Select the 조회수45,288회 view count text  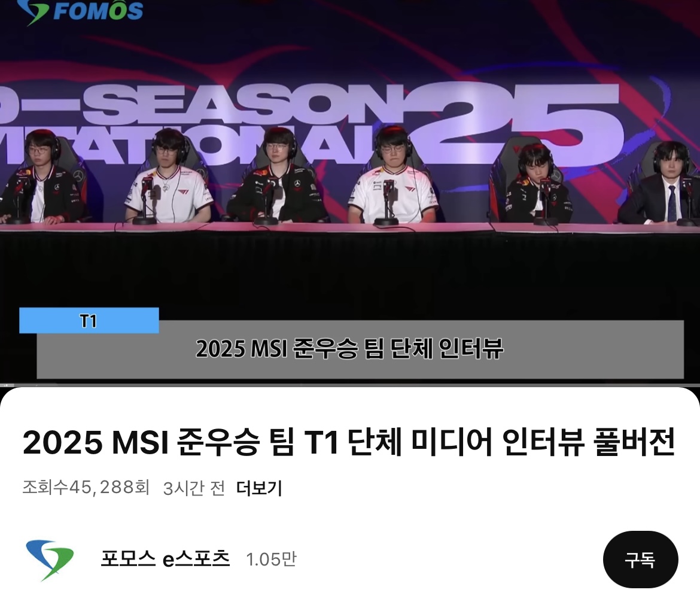point(86,488)
